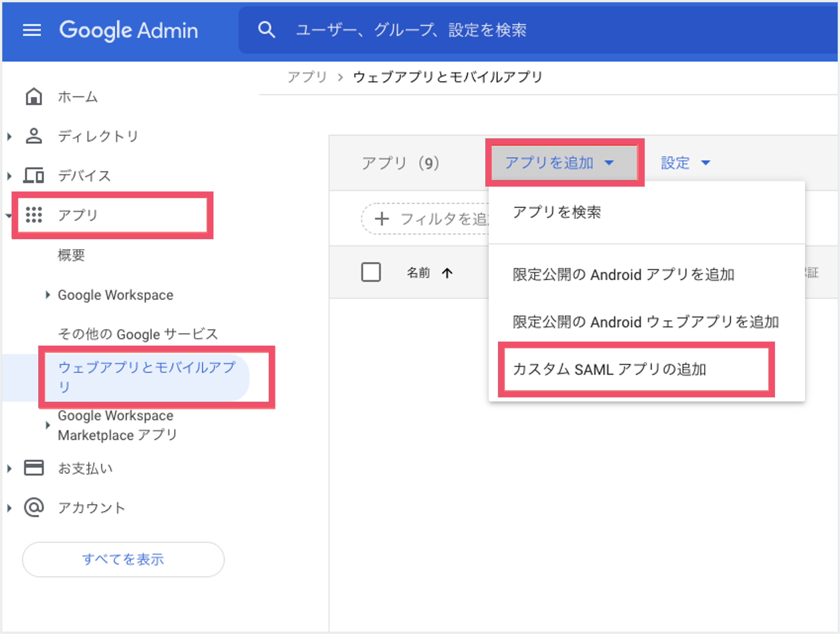
Task: Expand Google Workspace Marketplace アプリ arrow
Action: click(x=47, y=425)
